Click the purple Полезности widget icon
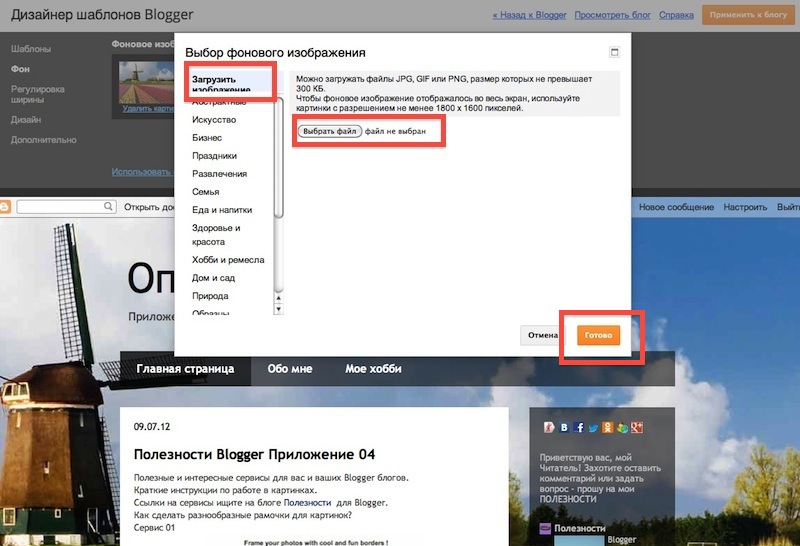Image resolution: width=800 pixels, height=546 pixels. 545,529
